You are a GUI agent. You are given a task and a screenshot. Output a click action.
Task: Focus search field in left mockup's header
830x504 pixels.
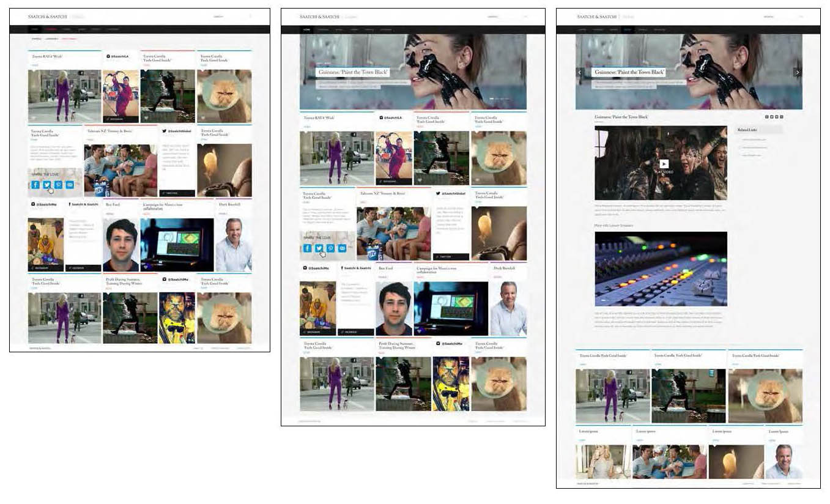pos(232,17)
